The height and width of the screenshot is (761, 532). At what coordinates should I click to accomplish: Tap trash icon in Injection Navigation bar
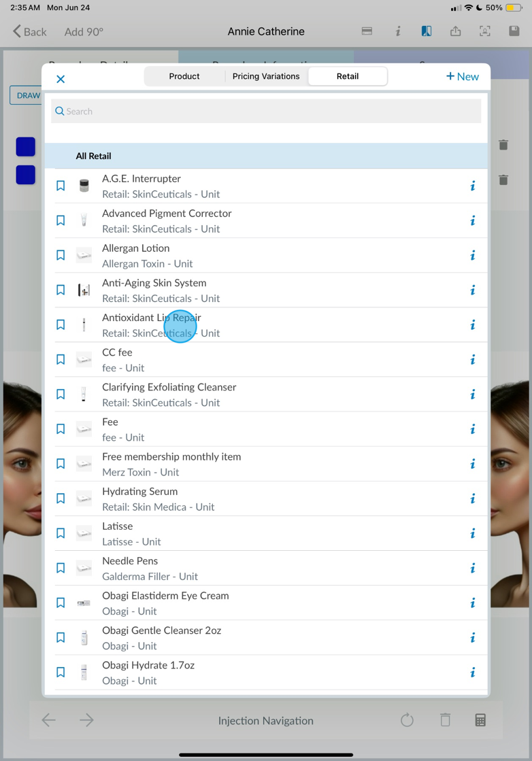click(x=445, y=720)
